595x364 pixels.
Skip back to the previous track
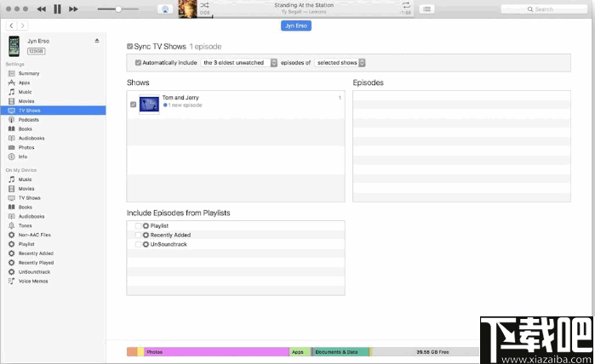pyautogui.click(x=42, y=9)
